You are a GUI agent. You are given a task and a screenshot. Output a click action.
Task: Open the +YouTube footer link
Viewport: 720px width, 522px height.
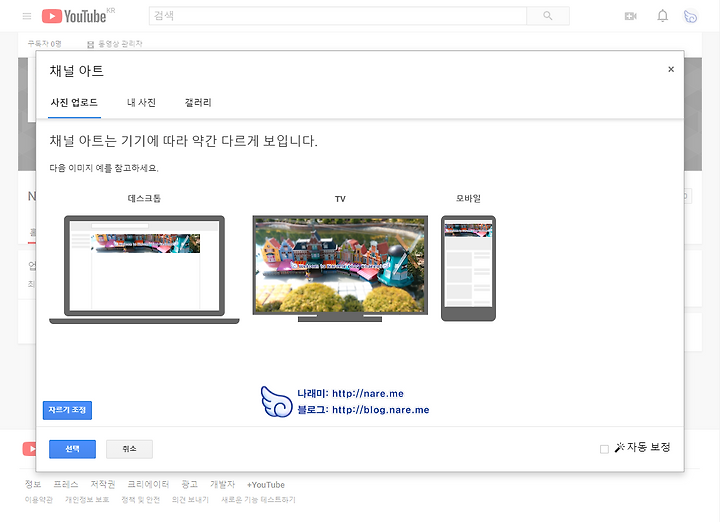(x=266, y=485)
